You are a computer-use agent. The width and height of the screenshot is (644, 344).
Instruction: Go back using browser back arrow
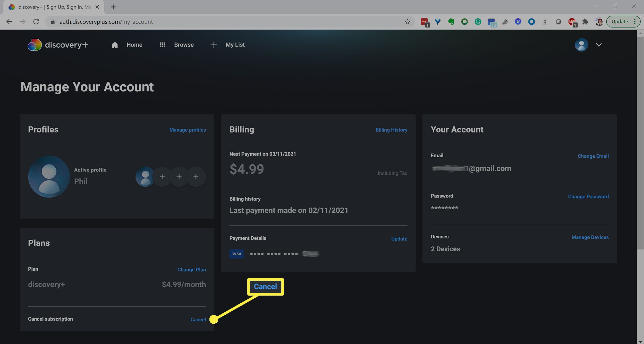pyautogui.click(x=9, y=22)
